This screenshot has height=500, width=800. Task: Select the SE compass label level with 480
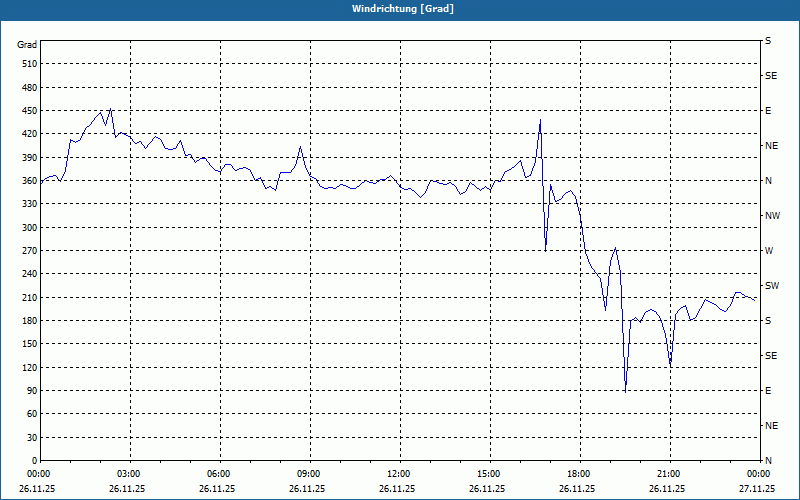click(x=771, y=76)
